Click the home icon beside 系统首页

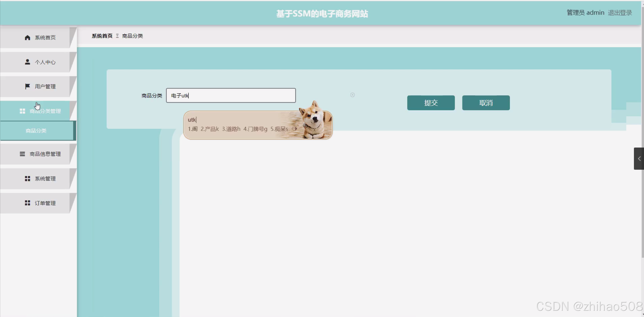point(27,38)
